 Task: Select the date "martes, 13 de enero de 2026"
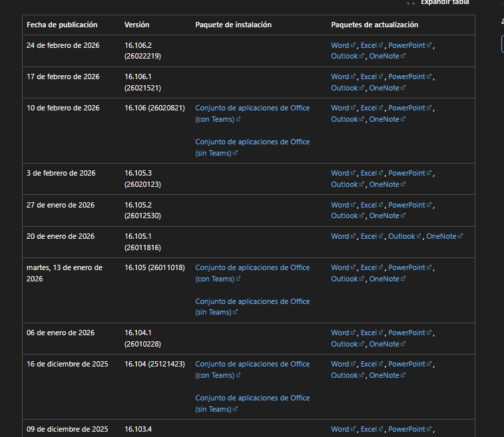(65, 273)
